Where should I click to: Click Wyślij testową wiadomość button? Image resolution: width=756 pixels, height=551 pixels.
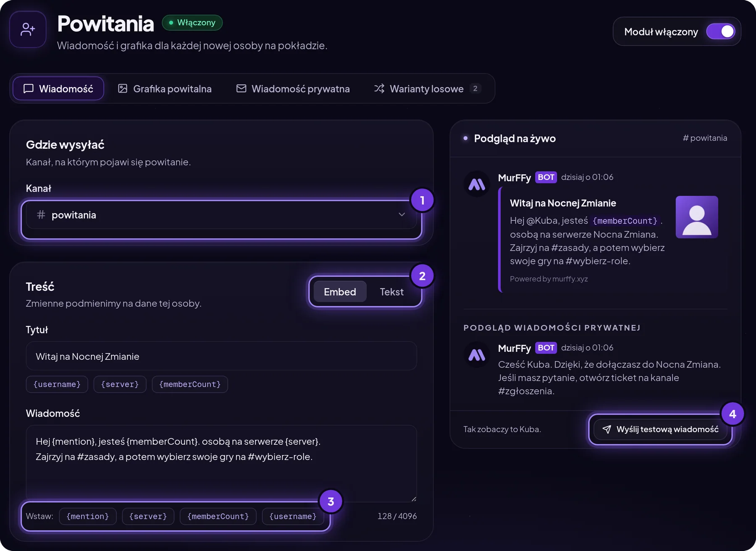click(x=661, y=429)
